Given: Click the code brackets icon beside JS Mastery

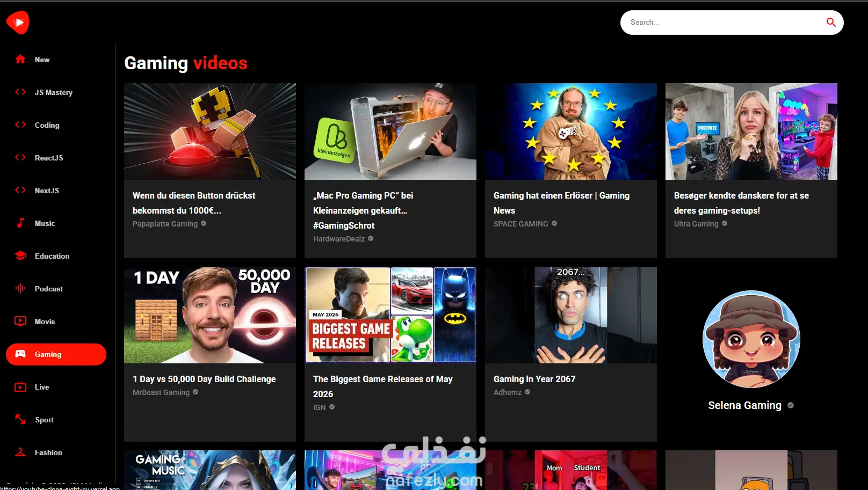Looking at the screenshot, I should point(20,92).
